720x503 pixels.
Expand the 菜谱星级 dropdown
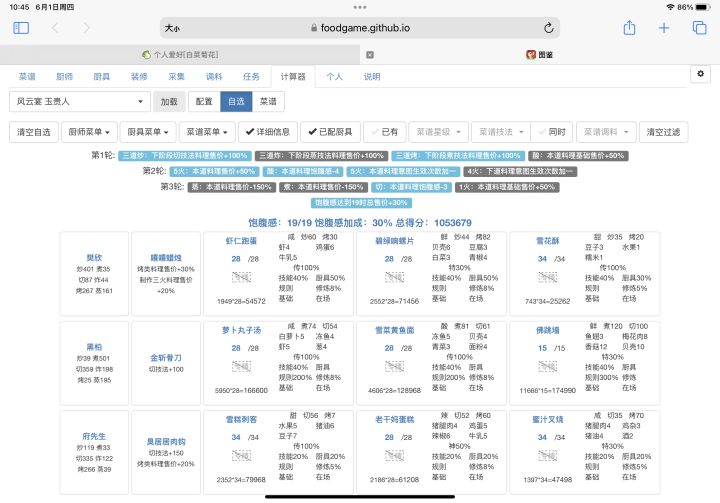pyautogui.click(x=439, y=132)
